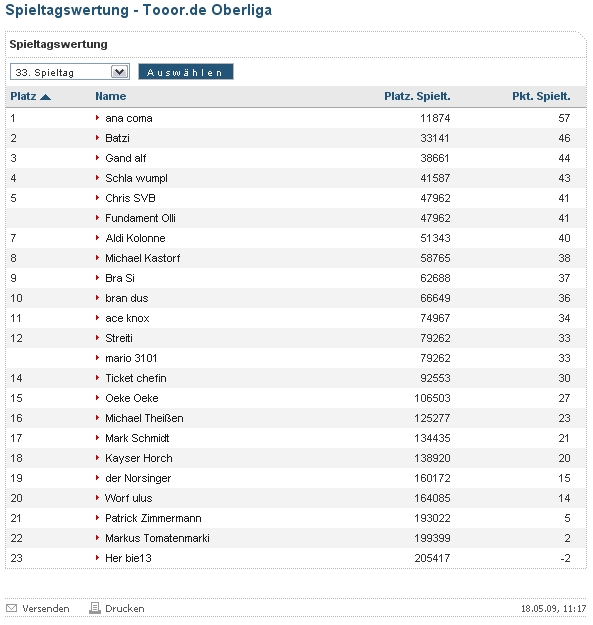Click the red arrow beside Bra Si
The height and width of the screenshot is (625, 593).
(x=97, y=277)
